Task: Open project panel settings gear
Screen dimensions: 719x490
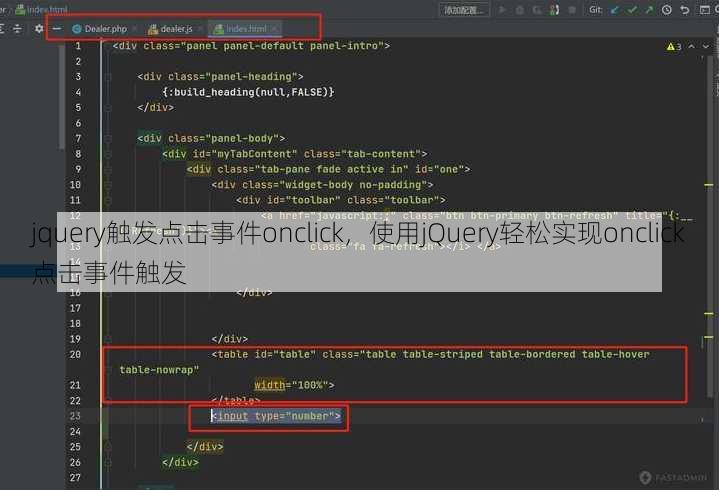Action: (x=39, y=29)
